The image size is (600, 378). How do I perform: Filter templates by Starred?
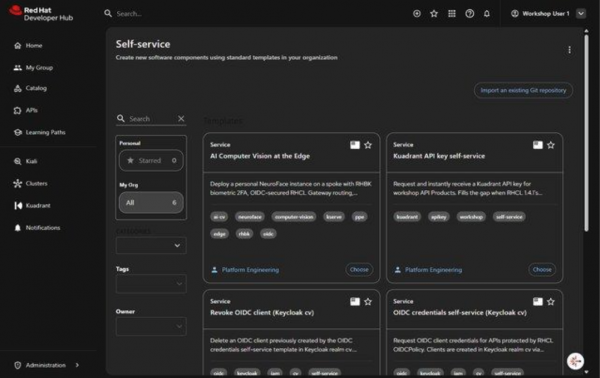151,161
